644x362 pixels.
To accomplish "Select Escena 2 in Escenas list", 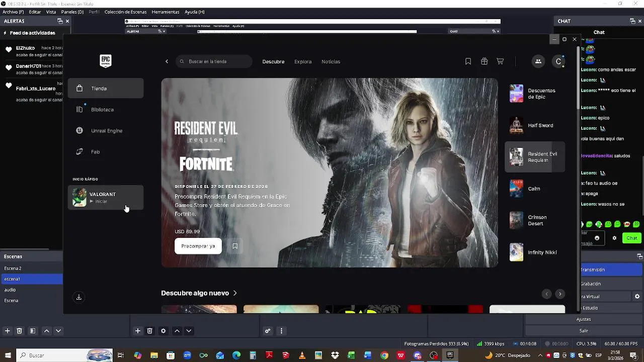I will (31, 268).
